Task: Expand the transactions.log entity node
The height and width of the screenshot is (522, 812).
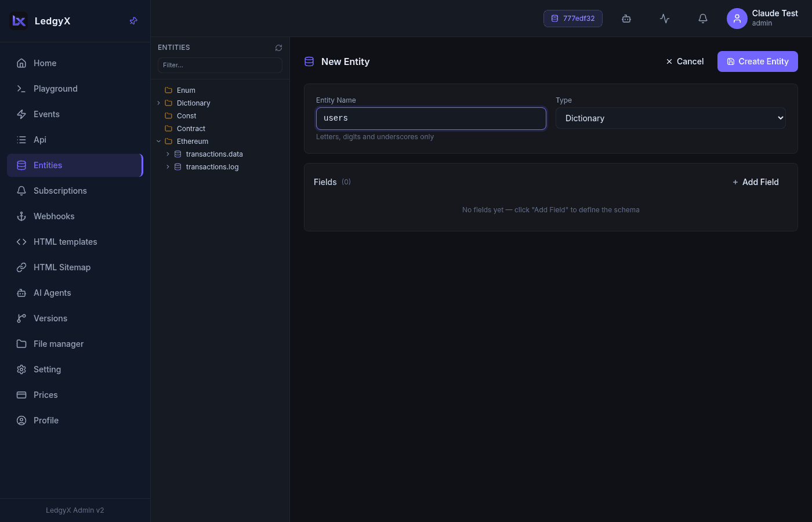Action: tap(168, 167)
